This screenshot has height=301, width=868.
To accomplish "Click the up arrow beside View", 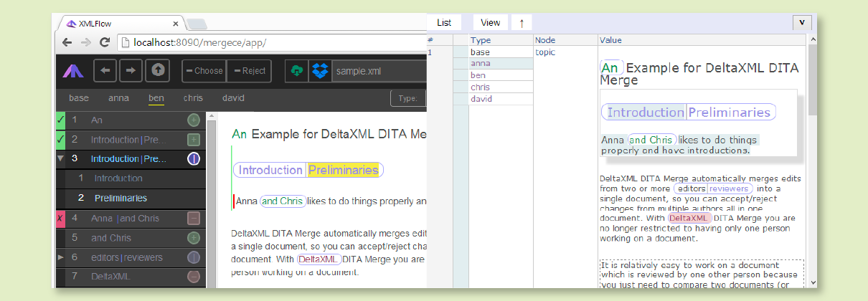I will pyautogui.click(x=522, y=23).
